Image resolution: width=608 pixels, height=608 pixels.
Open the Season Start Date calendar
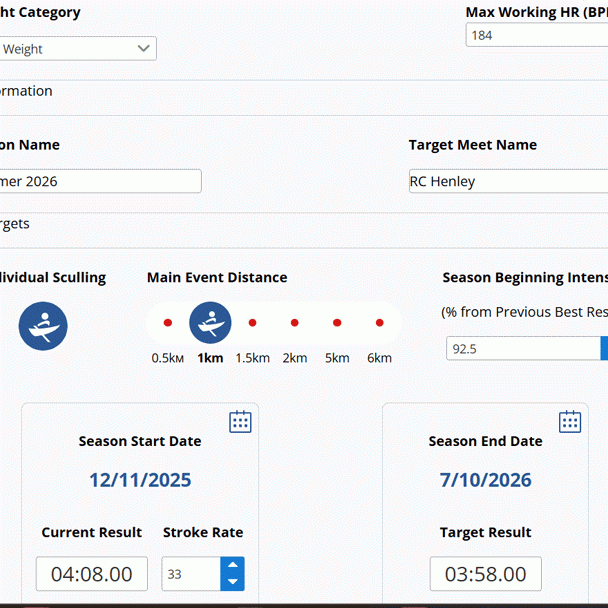(240, 421)
